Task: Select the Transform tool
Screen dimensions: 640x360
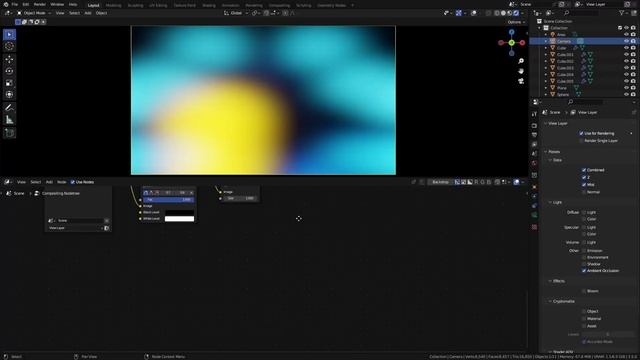Action: [9, 95]
